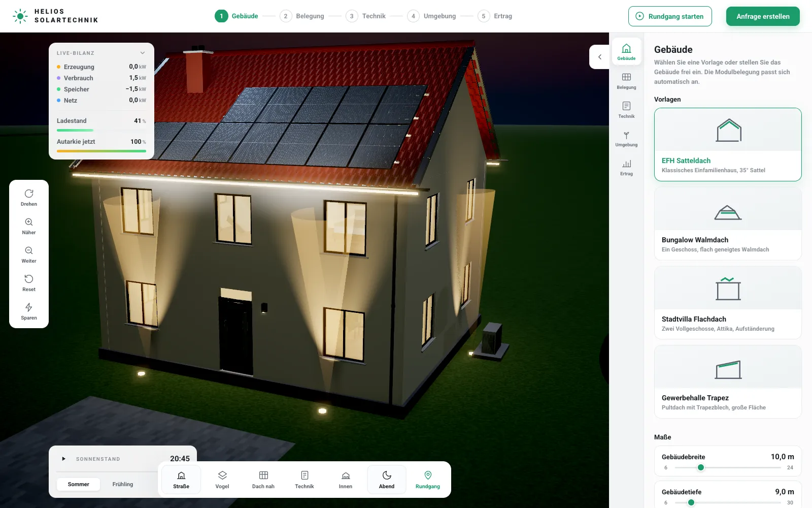Reset the camera view
The height and width of the screenshot is (508, 812).
(29, 282)
